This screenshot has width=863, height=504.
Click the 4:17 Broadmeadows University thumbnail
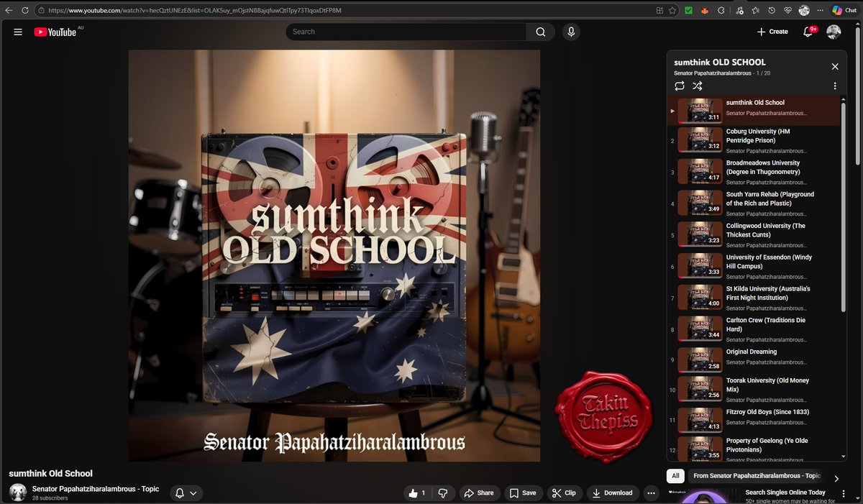point(700,171)
